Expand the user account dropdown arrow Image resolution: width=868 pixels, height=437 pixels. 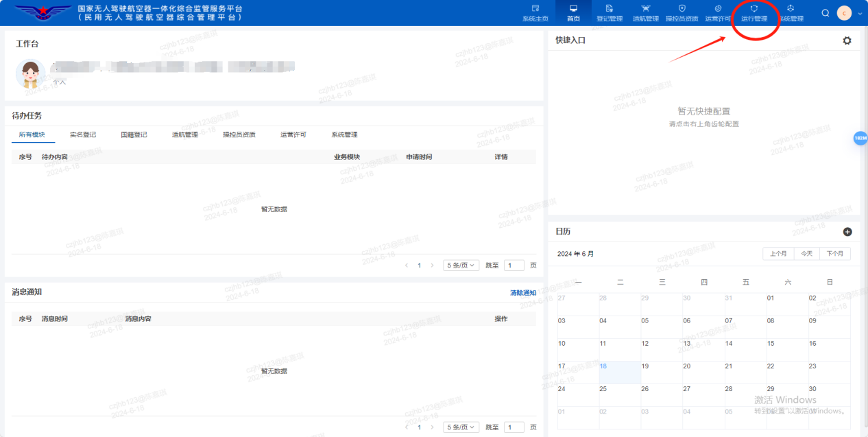tap(860, 14)
